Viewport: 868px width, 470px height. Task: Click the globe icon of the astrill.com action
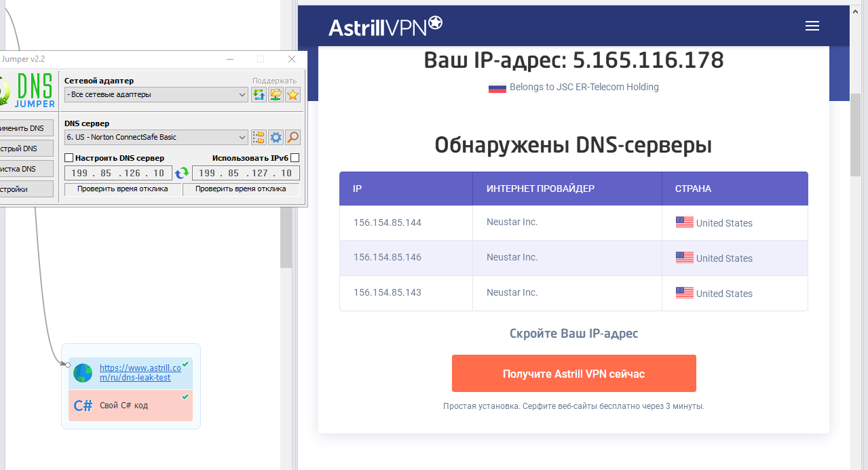coord(83,373)
